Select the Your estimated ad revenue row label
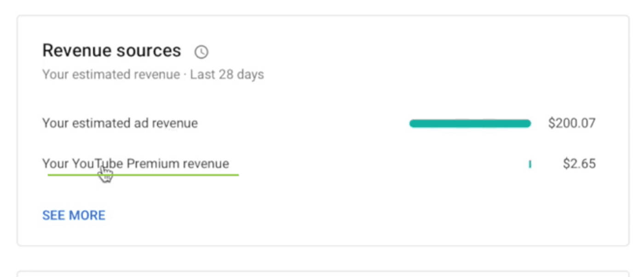Screen dimensions: 644x277 pos(120,123)
